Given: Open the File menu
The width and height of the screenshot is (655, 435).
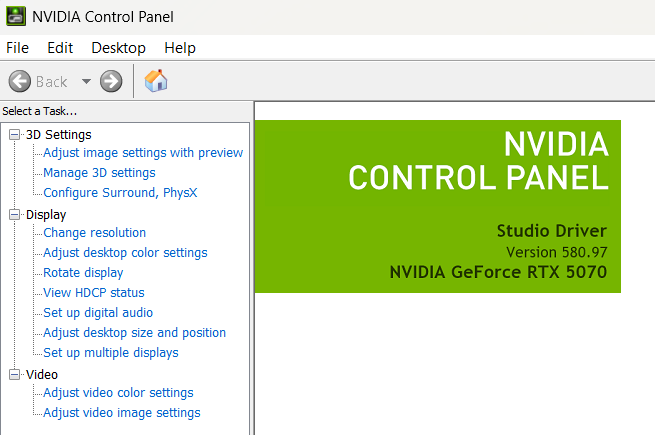Looking at the screenshot, I should click(x=18, y=48).
